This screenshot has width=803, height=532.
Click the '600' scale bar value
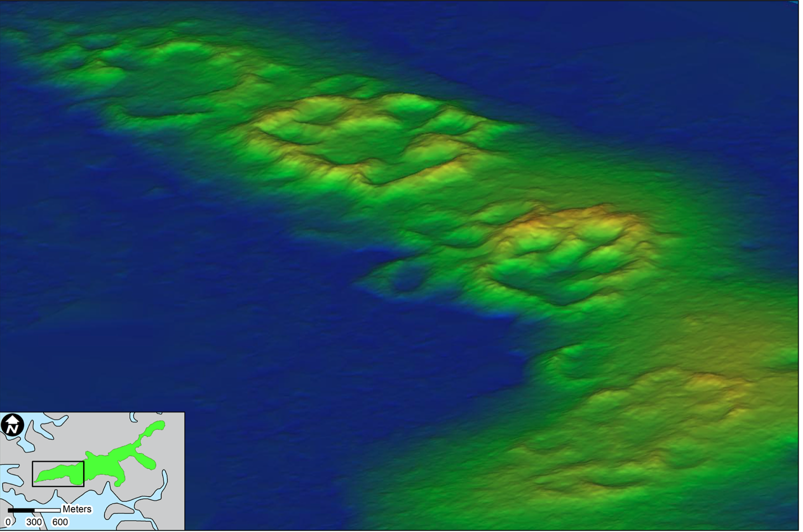(x=60, y=522)
